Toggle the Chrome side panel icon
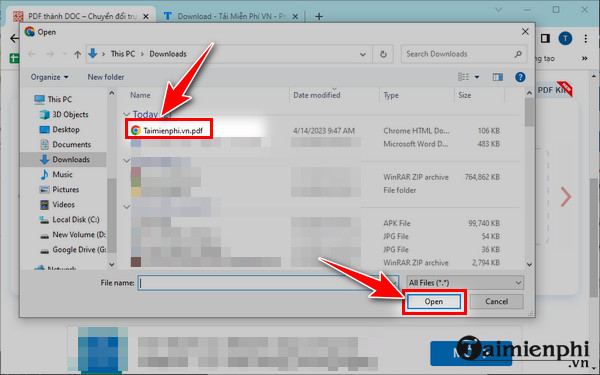This screenshot has height=375, width=600. coord(545,38)
